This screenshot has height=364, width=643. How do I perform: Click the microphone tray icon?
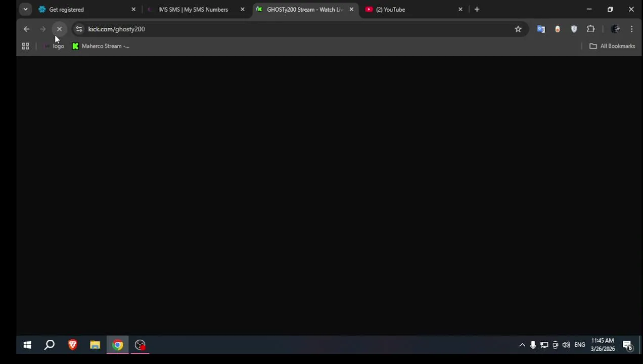pyautogui.click(x=533, y=345)
